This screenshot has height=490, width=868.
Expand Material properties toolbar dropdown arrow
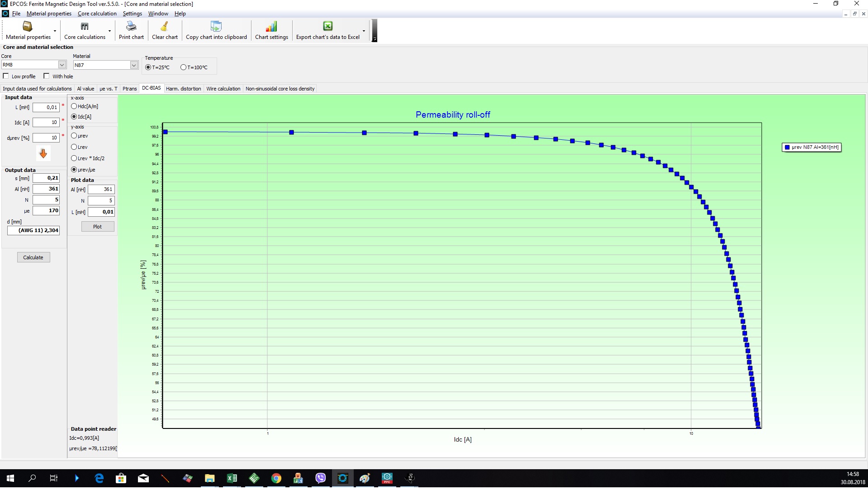tap(55, 31)
